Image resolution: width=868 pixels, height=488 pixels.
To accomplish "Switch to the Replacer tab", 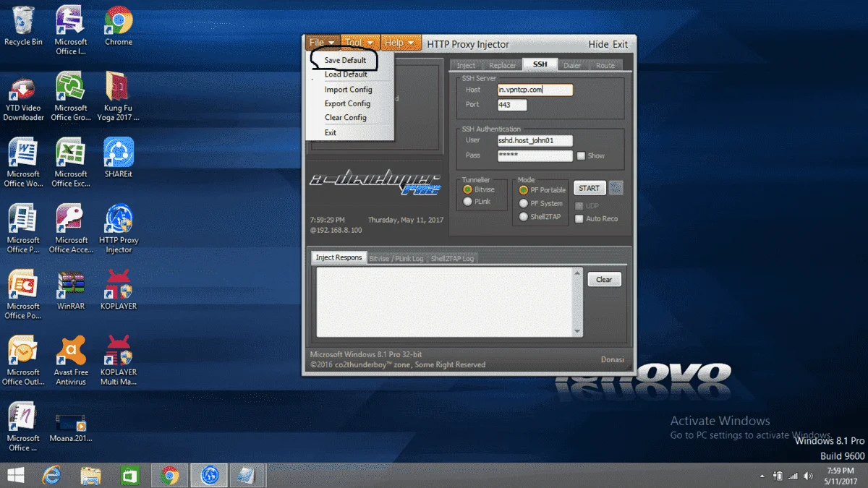I will [503, 65].
